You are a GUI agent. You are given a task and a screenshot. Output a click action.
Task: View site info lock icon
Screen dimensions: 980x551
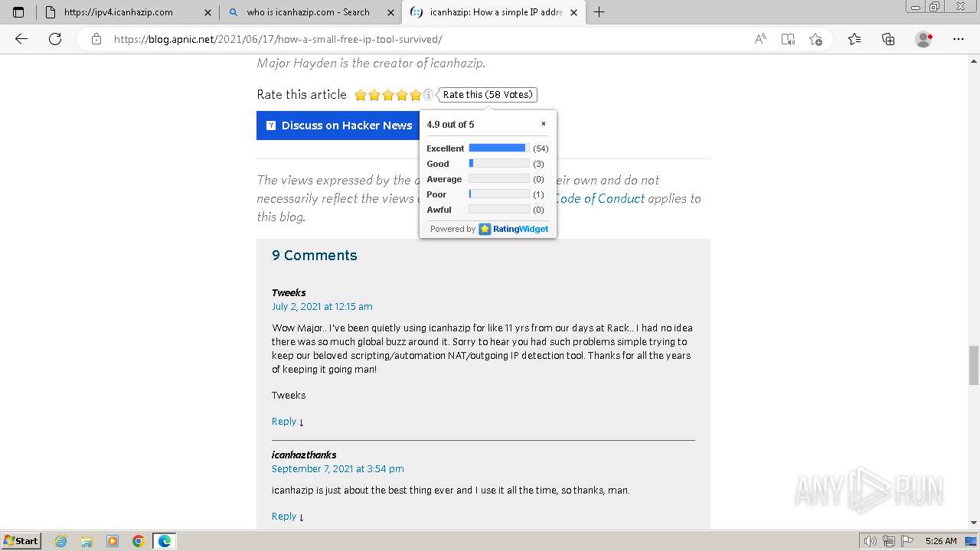[x=96, y=39]
